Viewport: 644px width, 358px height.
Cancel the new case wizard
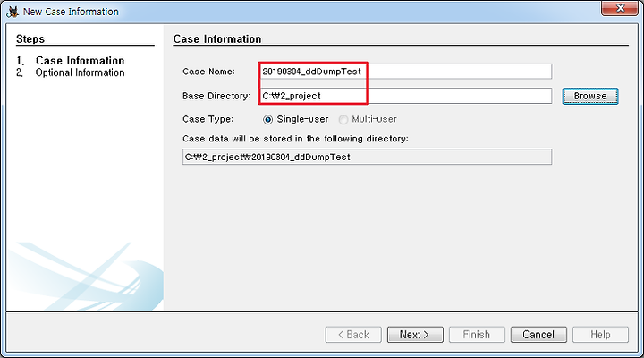coord(538,335)
